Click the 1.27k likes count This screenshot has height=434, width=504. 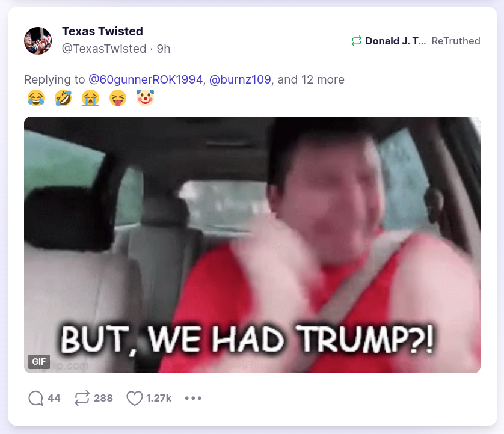click(x=159, y=398)
